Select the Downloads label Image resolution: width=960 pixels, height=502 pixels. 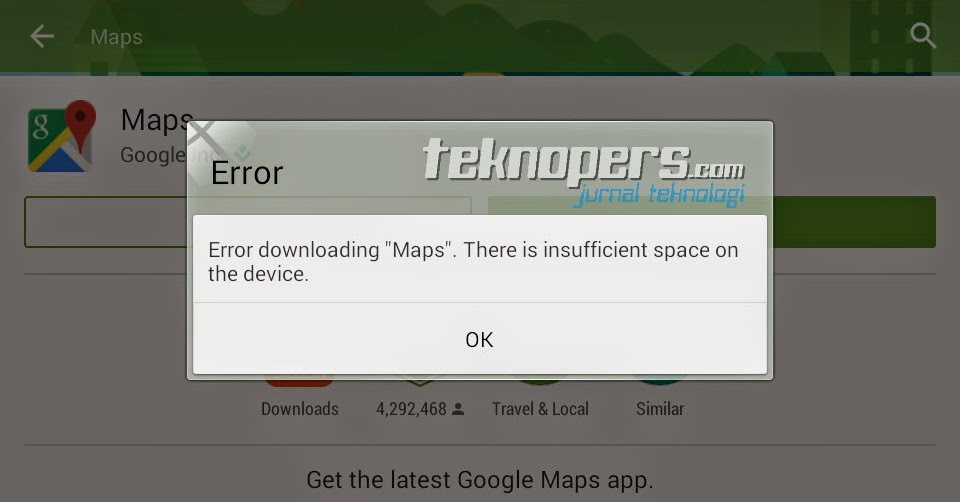tap(299, 409)
